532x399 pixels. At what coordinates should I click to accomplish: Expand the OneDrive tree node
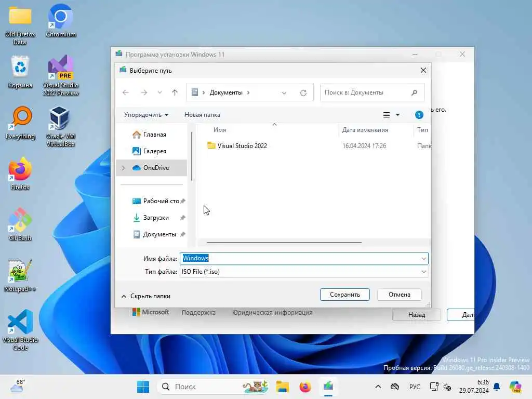point(124,168)
